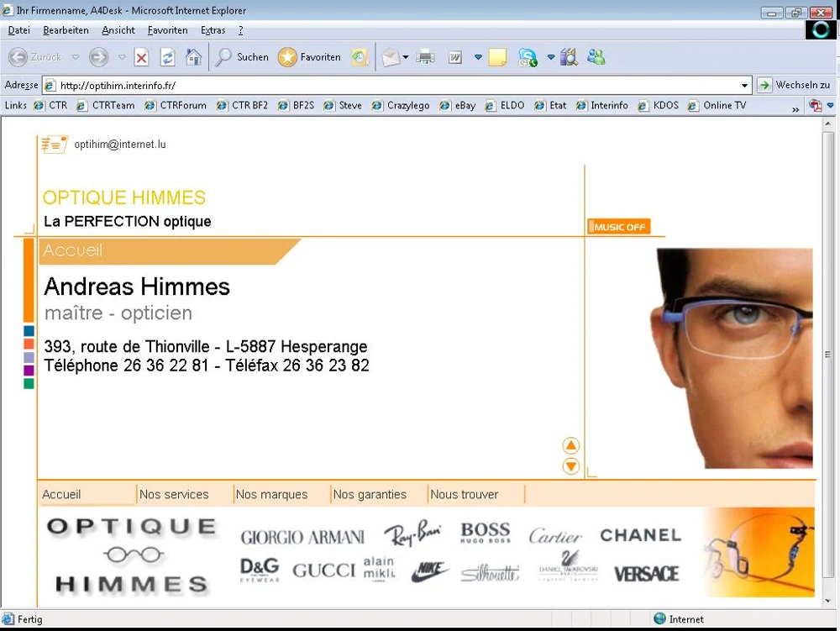Click the orange scroll-down arrow circle
The image size is (840, 631).
[571, 466]
